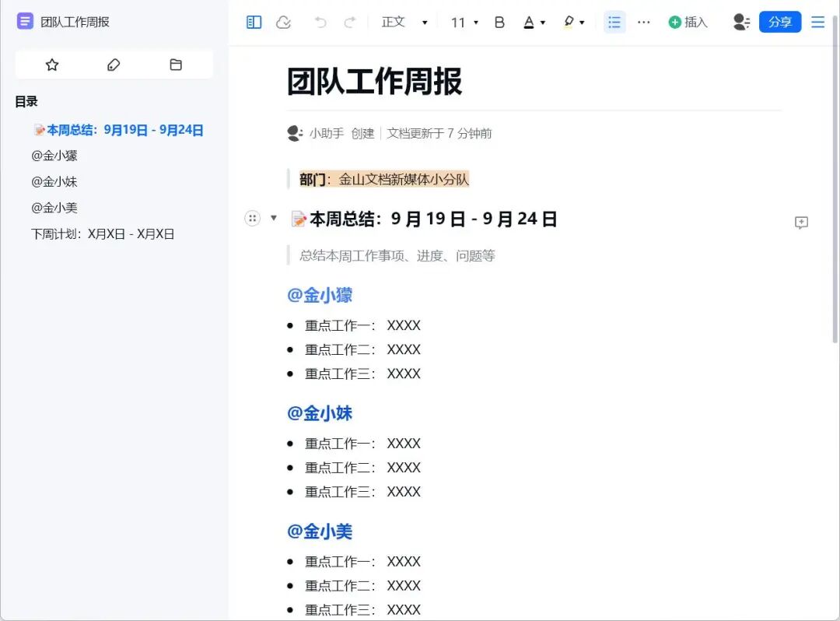This screenshot has height=621, width=840.
Task: Click the 文档更新于 7 分钟前 timestamp
Action: click(x=439, y=133)
